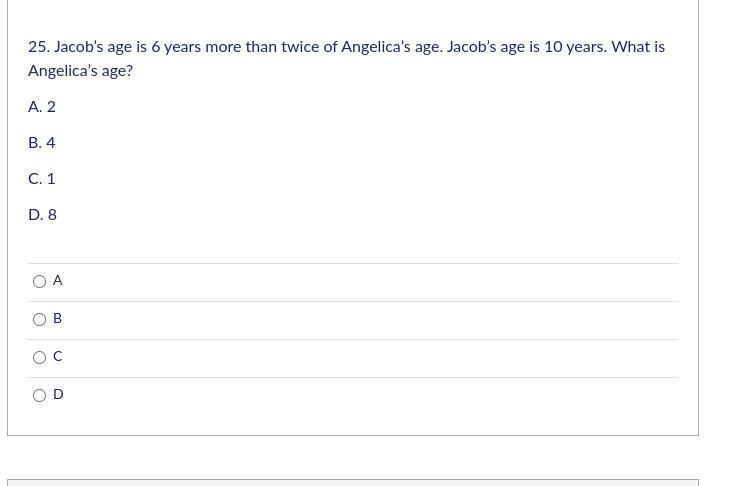Click the letter A label beside its radio
This screenshot has height=486, width=741.
57,281
